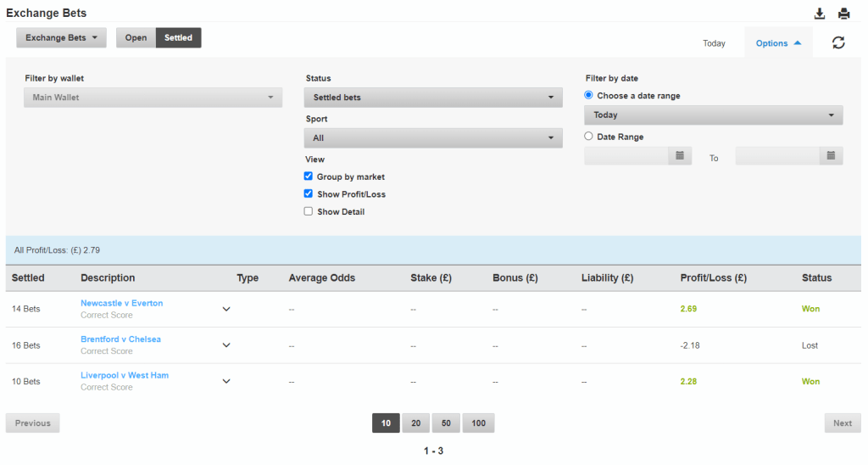
Task: Expand the Newcastle v Everton row chevron
Action: [226, 309]
